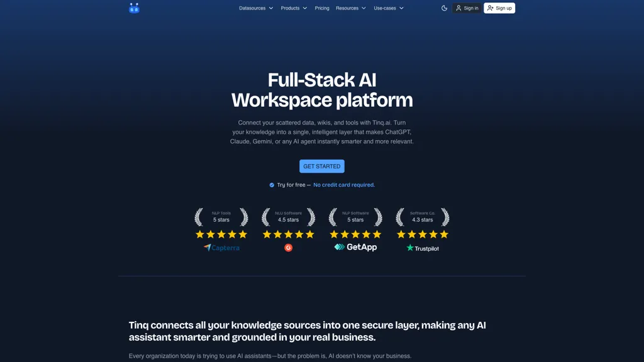Image resolution: width=644 pixels, height=362 pixels.
Task: Open the Pricing page
Action: [x=322, y=8]
